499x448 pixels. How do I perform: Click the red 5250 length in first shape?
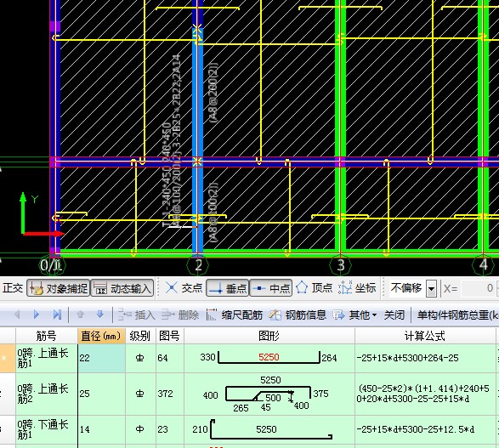(269, 357)
